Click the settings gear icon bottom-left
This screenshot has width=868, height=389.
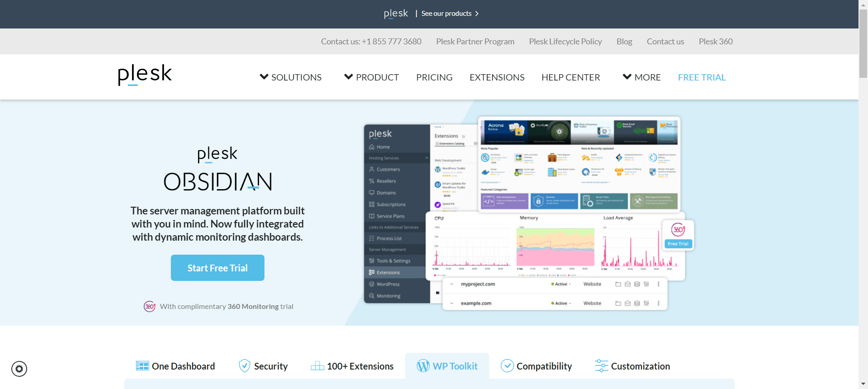point(19,369)
